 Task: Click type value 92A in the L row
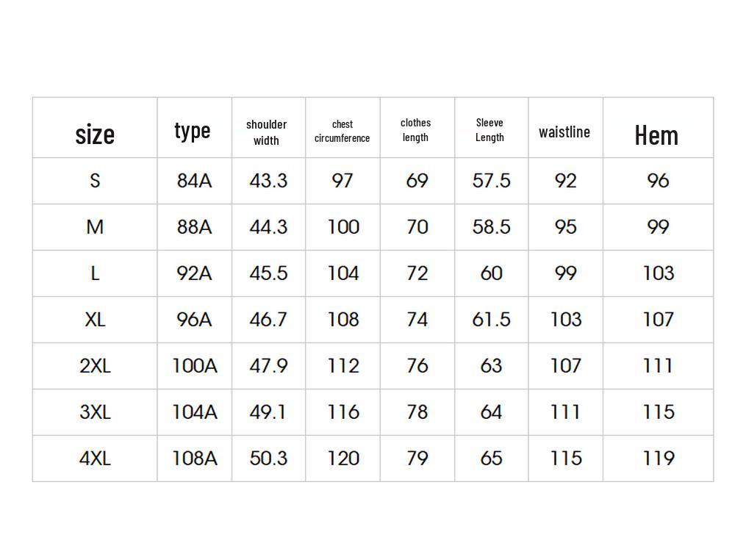194,273
